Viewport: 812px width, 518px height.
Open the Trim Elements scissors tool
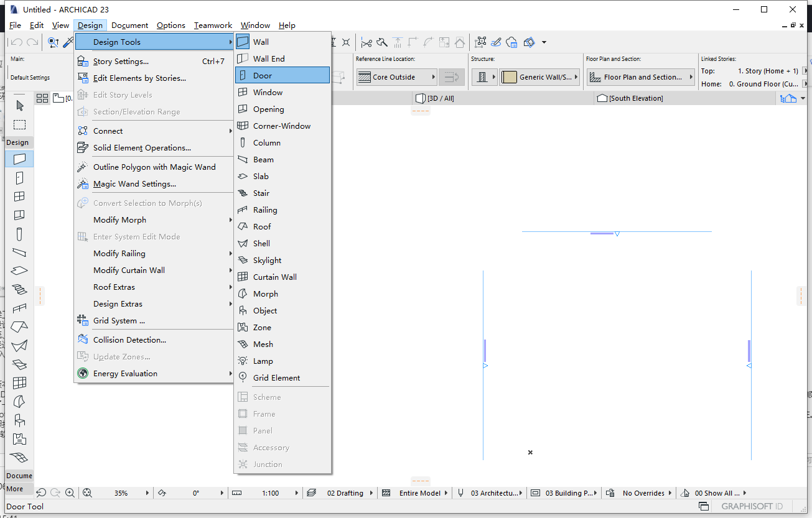tap(367, 42)
